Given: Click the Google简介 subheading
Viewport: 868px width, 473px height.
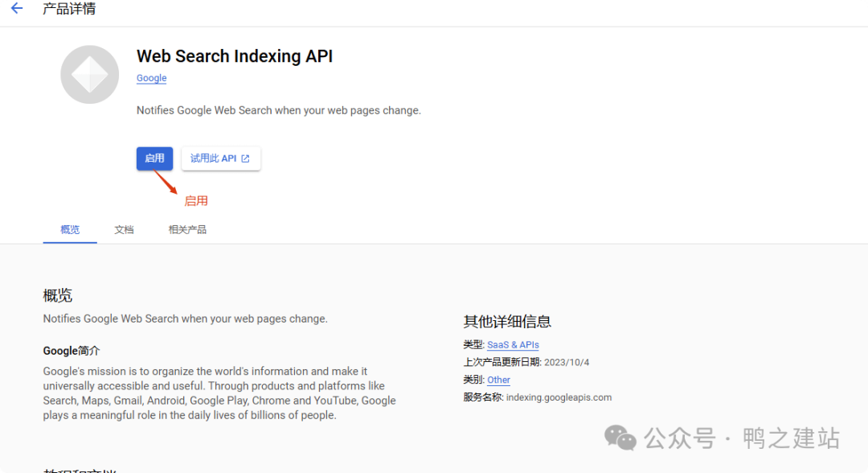Looking at the screenshot, I should [x=72, y=351].
